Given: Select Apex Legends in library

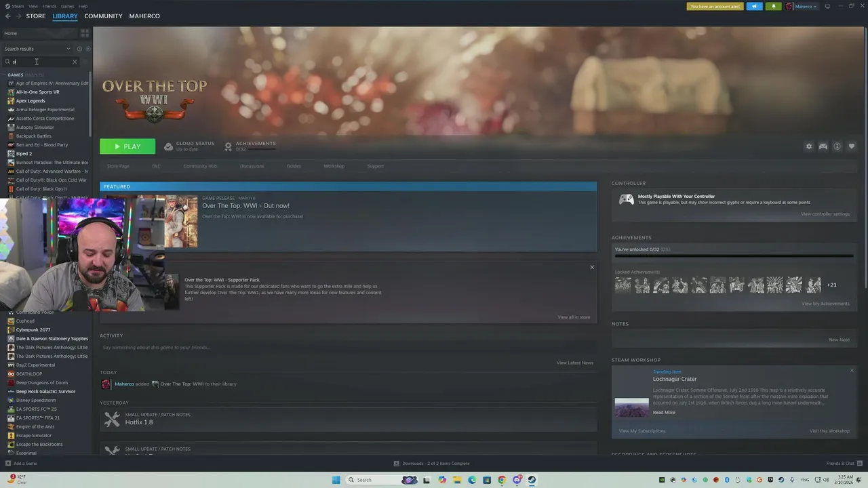Looking at the screenshot, I should (31, 101).
